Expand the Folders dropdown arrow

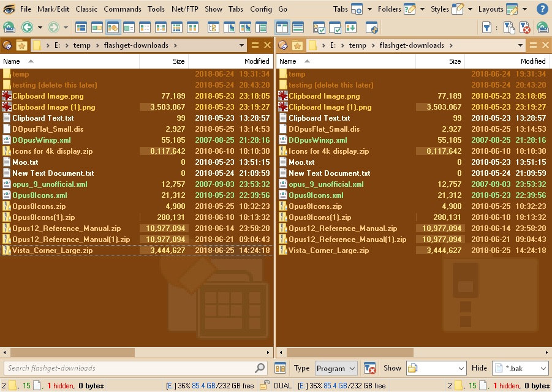coord(423,9)
